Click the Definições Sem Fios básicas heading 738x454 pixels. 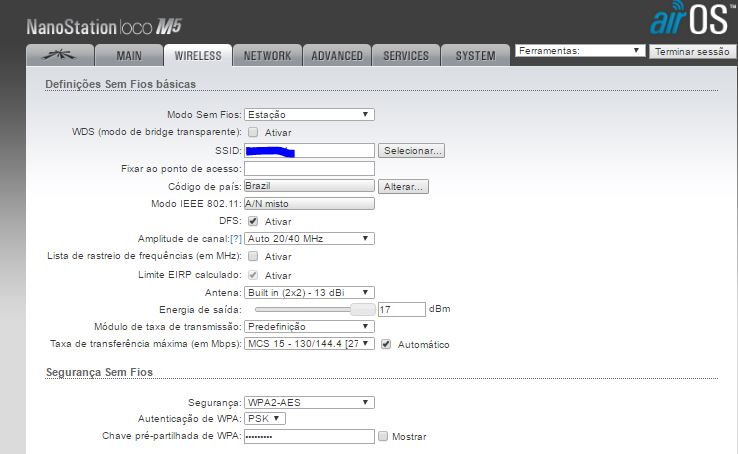coord(120,84)
